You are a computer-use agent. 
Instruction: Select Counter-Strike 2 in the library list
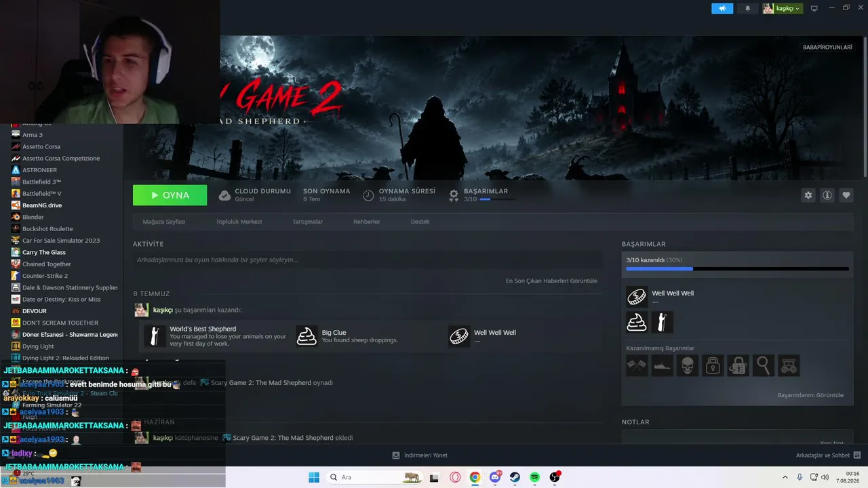[x=45, y=276]
